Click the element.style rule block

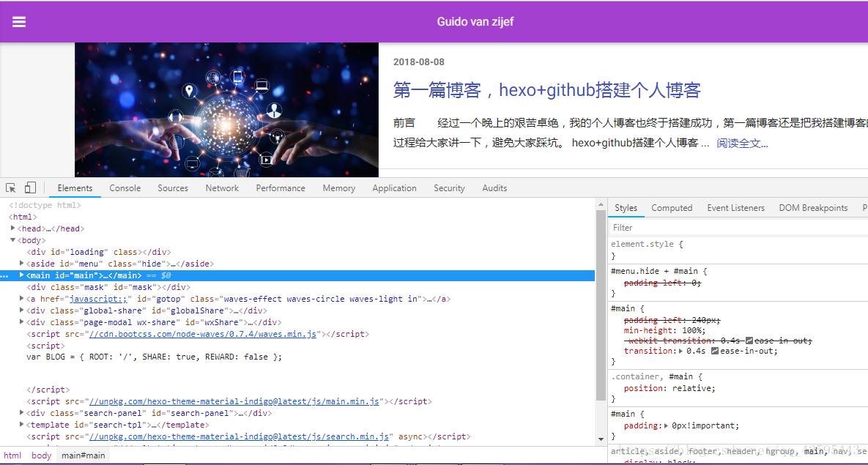pyautogui.click(x=738, y=250)
